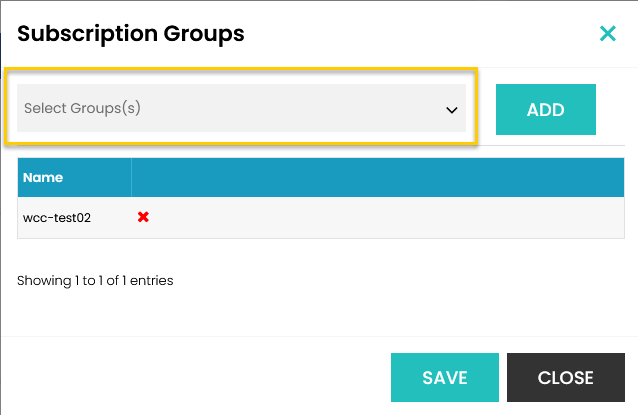This screenshot has width=638, height=415.
Task: Open the Select Groups(s) dropdown
Action: 241,108
